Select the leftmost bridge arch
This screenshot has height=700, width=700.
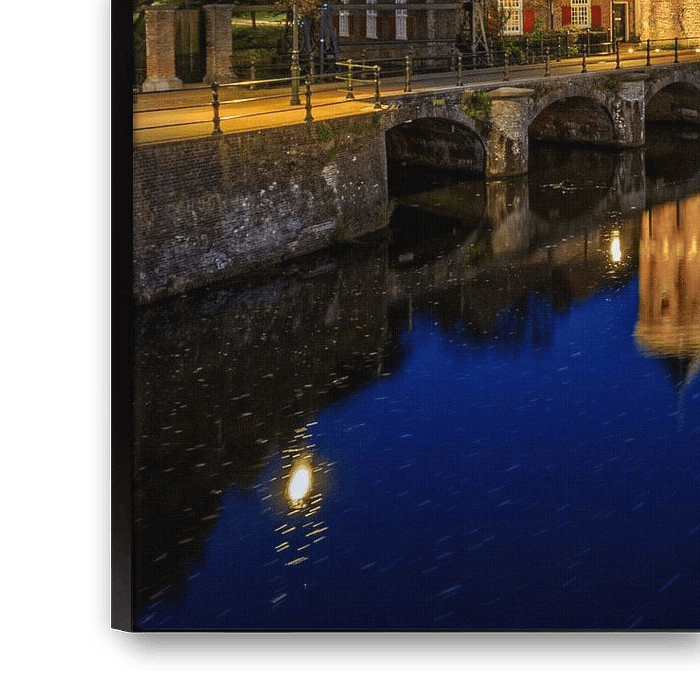pyautogui.click(x=435, y=148)
